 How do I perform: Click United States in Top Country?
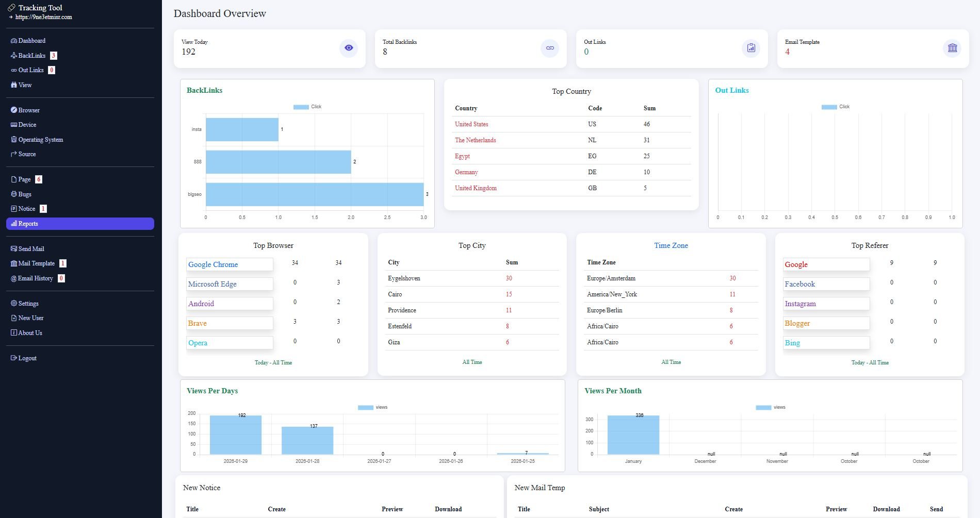[x=471, y=124]
